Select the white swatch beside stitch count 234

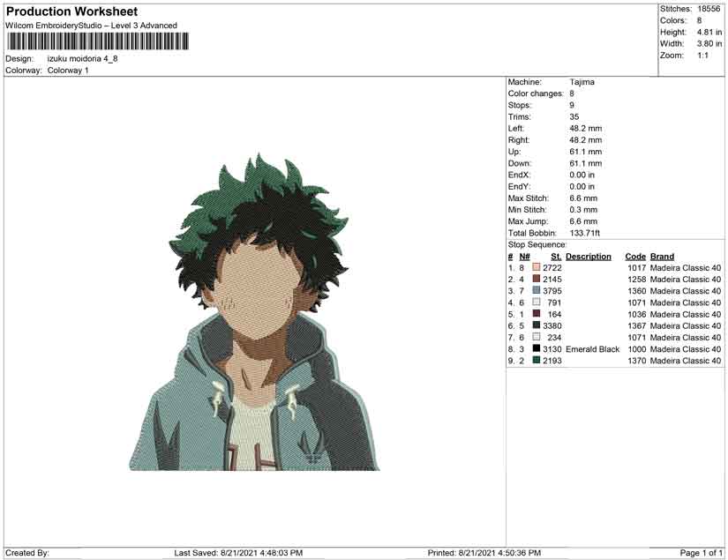pyautogui.click(x=537, y=337)
